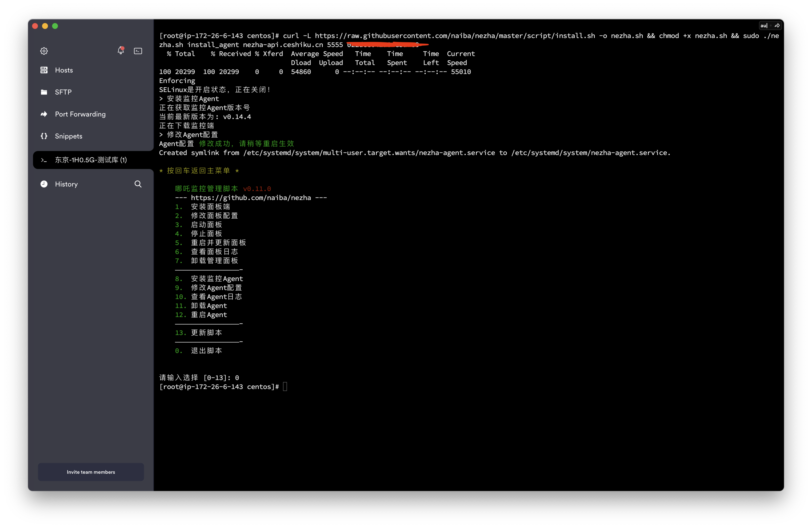Click the share session arrow icon

point(777,25)
